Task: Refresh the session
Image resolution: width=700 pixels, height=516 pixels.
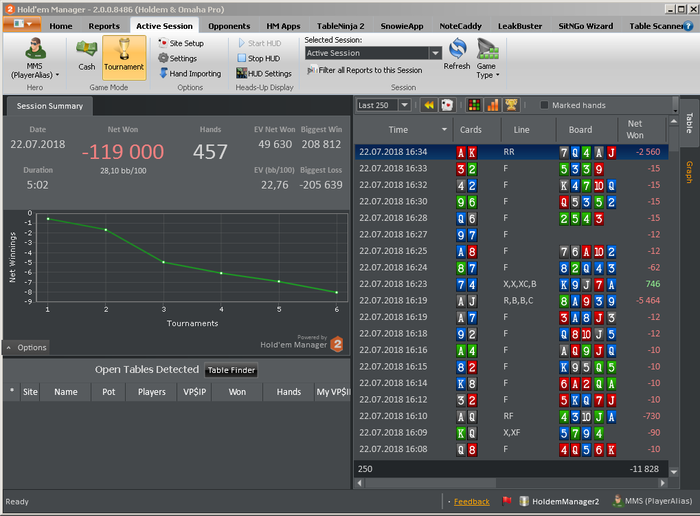Action: (457, 54)
